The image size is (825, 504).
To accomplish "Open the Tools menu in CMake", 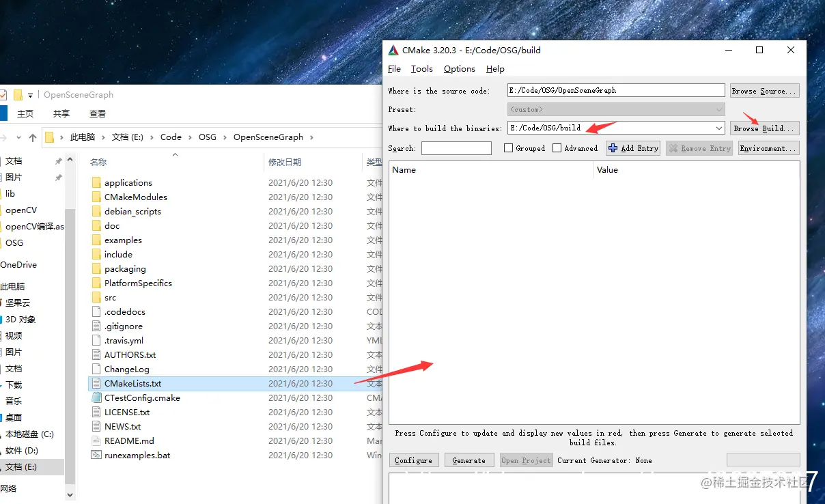I will [x=422, y=69].
